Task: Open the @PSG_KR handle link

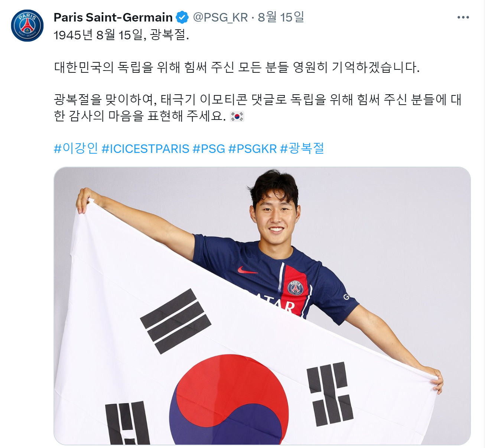Action: (220, 17)
